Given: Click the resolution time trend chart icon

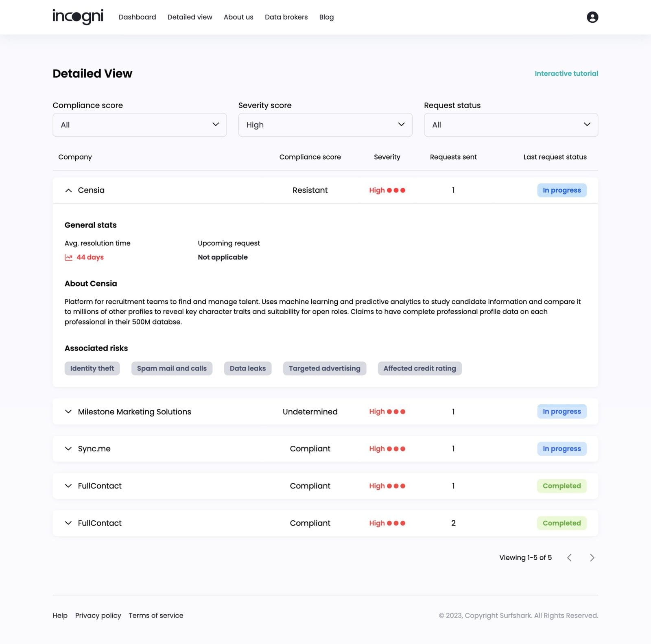Looking at the screenshot, I should point(68,257).
